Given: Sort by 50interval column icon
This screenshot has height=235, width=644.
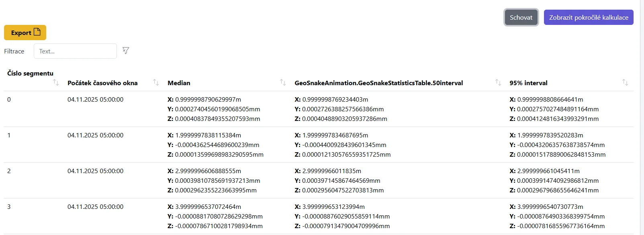Looking at the screenshot, I should click(x=498, y=82).
